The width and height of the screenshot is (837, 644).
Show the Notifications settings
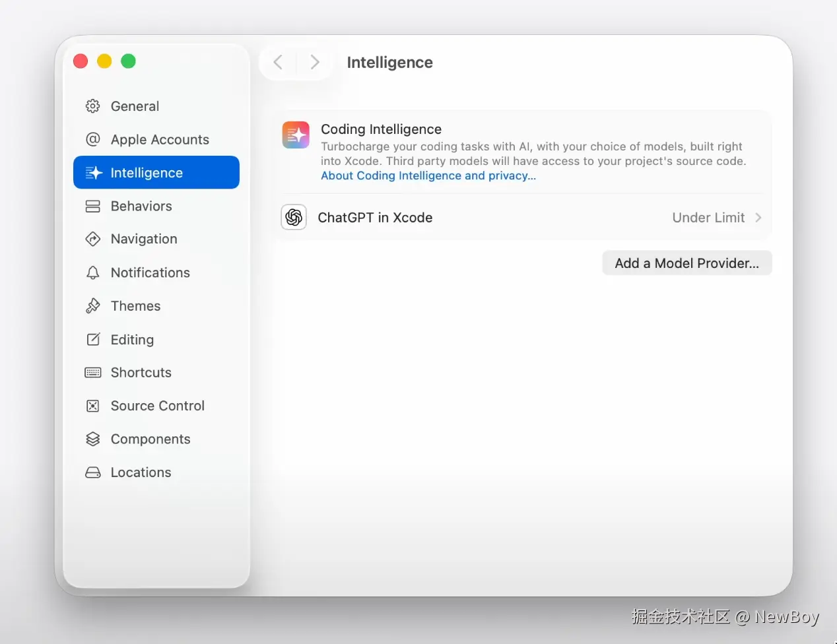tap(156, 273)
